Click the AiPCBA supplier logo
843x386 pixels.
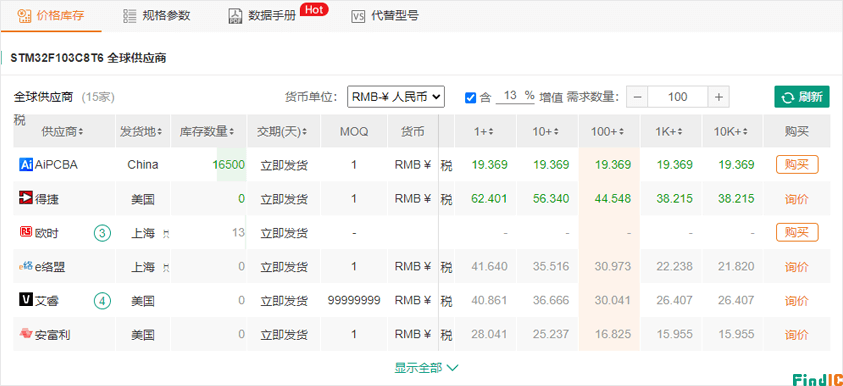(x=26, y=165)
